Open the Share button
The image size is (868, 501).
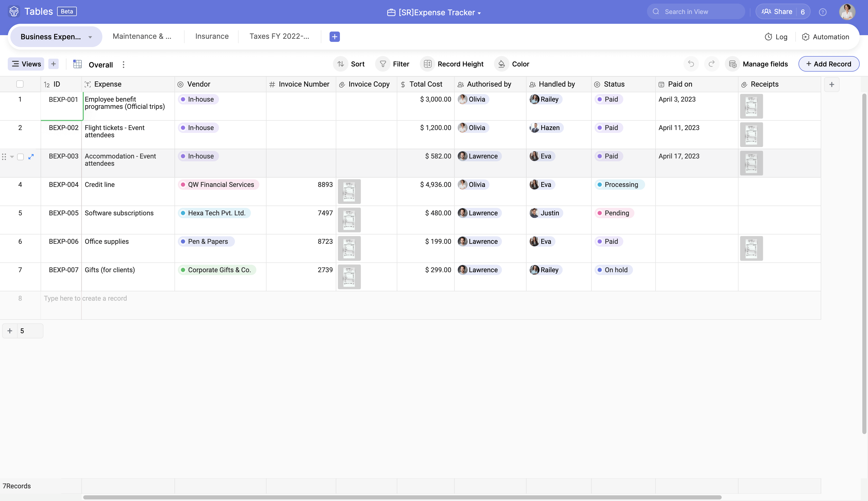(x=777, y=12)
